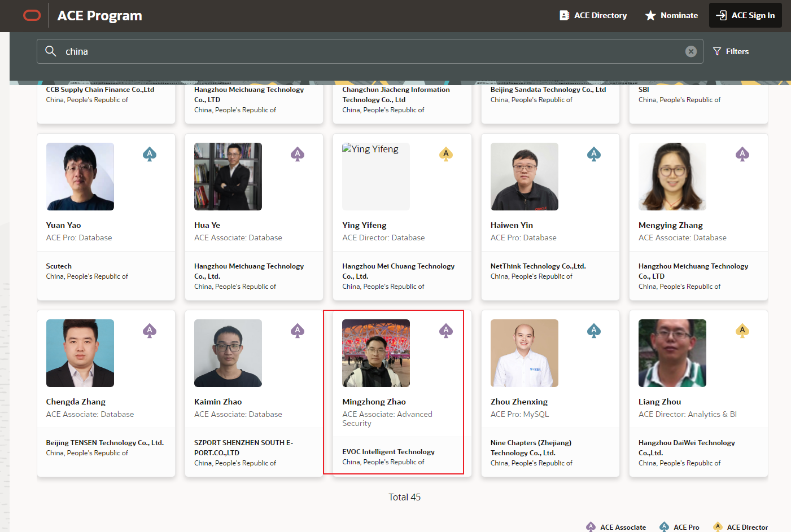791x532 pixels.
Task: Click inside the china search field
Action: (367, 51)
